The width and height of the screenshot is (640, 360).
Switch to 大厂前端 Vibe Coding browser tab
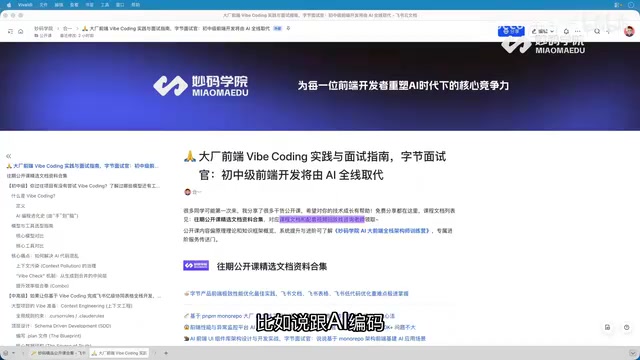pos(119,353)
